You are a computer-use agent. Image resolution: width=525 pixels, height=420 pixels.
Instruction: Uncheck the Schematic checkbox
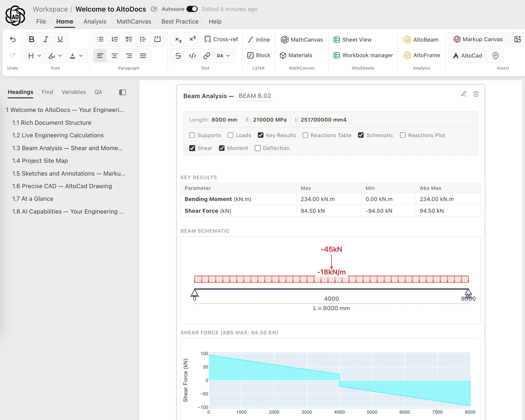pos(361,135)
